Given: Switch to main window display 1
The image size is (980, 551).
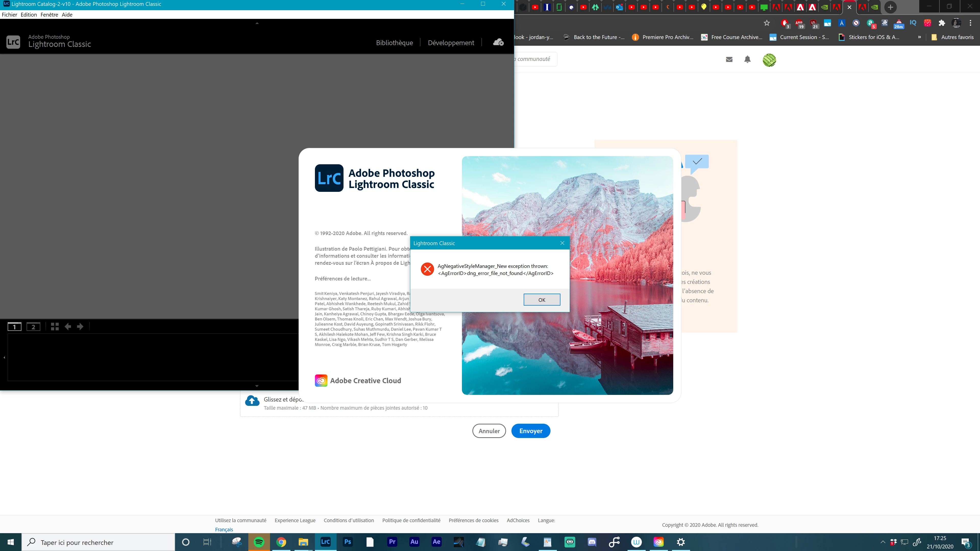Looking at the screenshot, I should [15, 327].
